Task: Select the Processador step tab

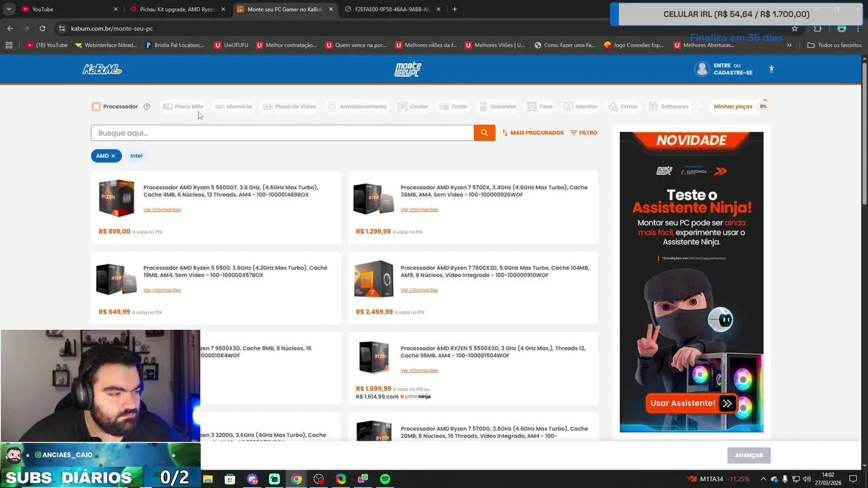Action: [115, 106]
